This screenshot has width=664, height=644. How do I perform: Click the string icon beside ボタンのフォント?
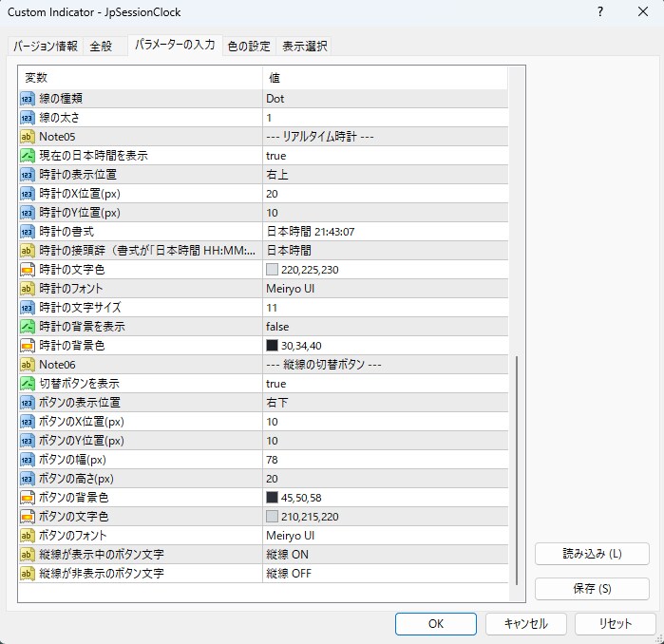coord(28,536)
